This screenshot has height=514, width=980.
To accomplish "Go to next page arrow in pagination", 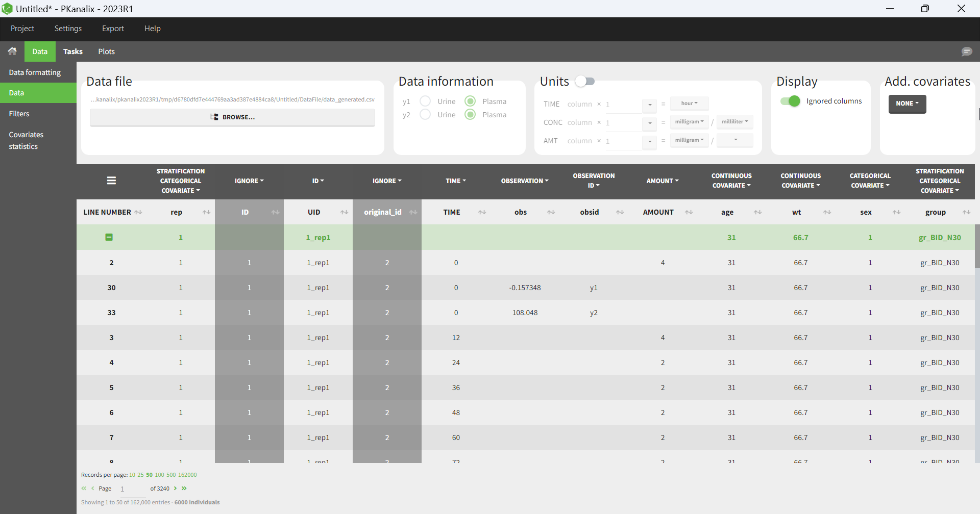I will (x=176, y=489).
